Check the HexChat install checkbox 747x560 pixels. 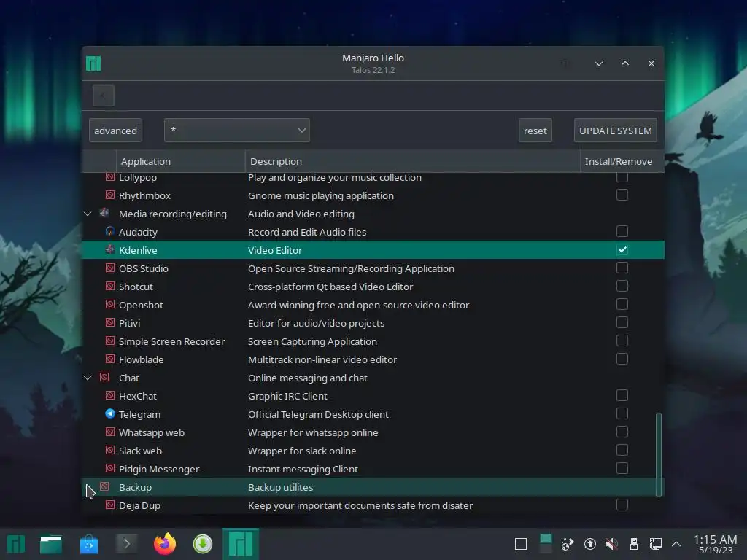coord(622,395)
